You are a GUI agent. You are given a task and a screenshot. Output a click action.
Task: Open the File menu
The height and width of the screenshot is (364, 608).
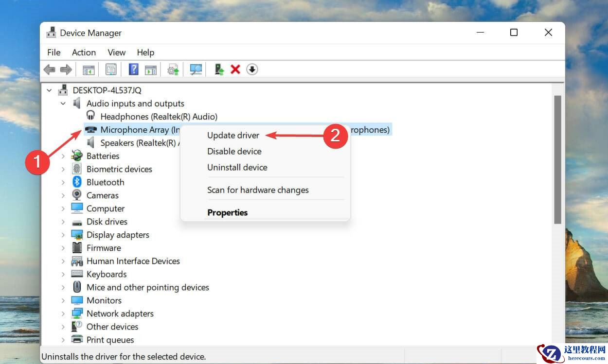pyautogui.click(x=54, y=52)
